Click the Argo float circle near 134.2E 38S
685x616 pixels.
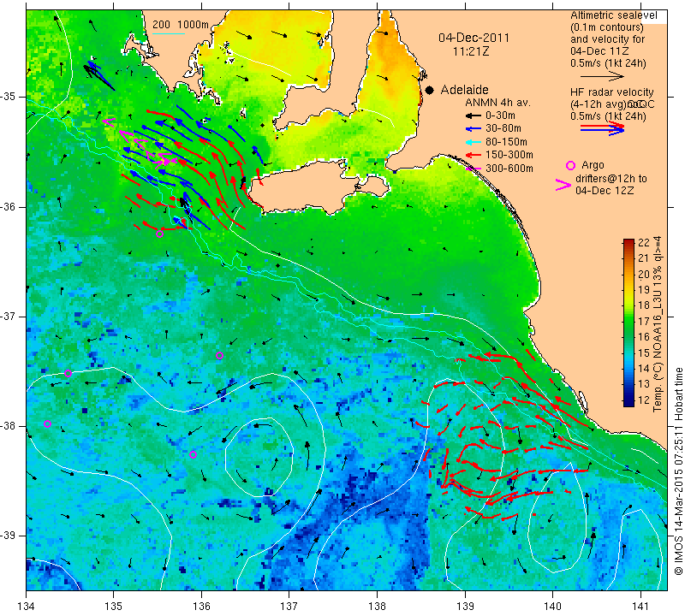tap(48, 423)
